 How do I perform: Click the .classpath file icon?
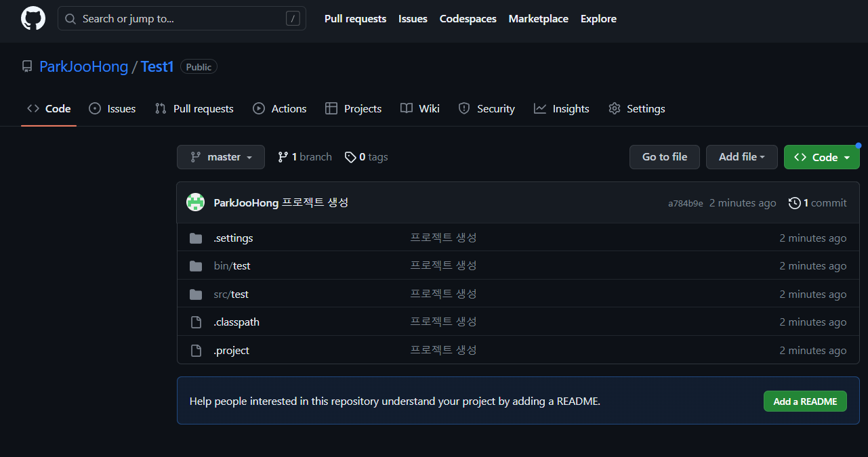pyautogui.click(x=196, y=322)
